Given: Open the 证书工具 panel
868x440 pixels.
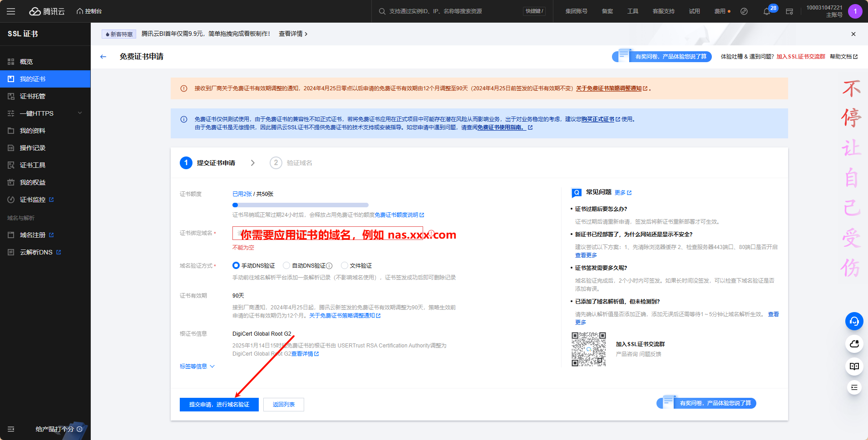Looking at the screenshot, I should tap(34, 165).
